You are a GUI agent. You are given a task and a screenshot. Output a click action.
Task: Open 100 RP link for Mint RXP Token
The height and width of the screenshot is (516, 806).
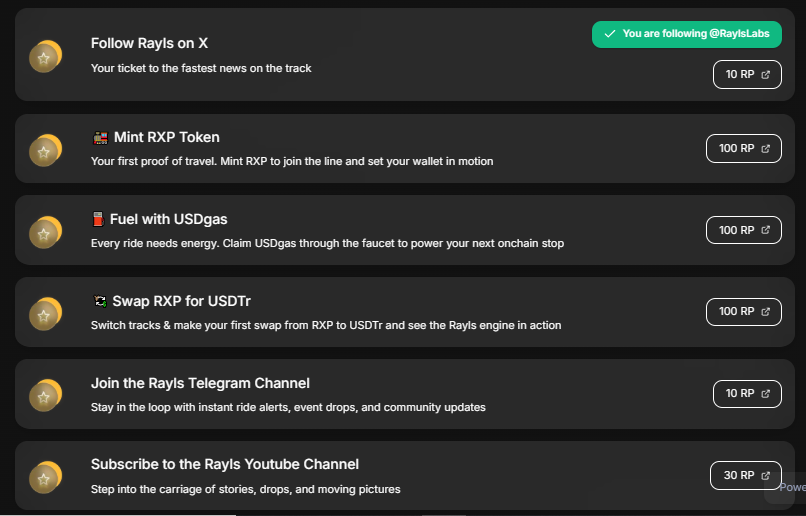[x=744, y=149]
